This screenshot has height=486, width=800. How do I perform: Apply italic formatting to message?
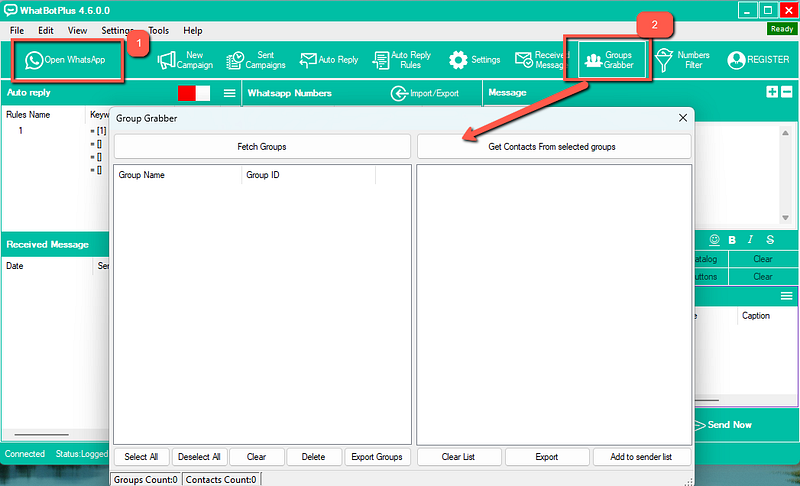click(x=750, y=240)
